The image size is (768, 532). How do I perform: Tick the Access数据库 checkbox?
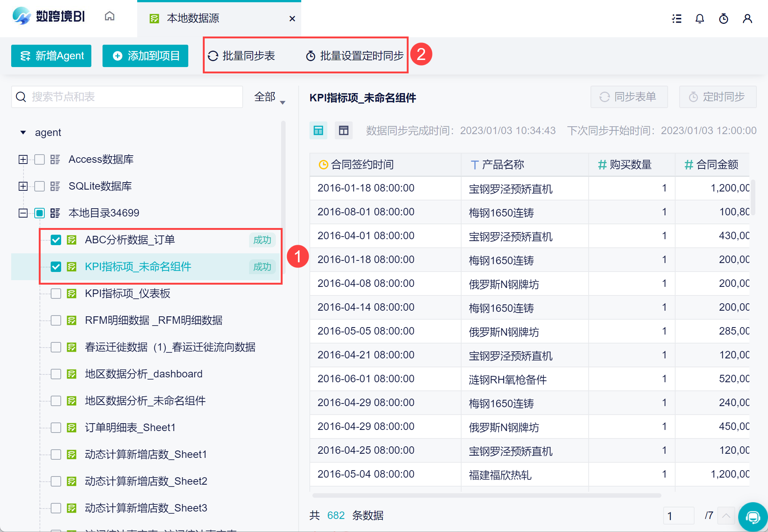click(40, 159)
